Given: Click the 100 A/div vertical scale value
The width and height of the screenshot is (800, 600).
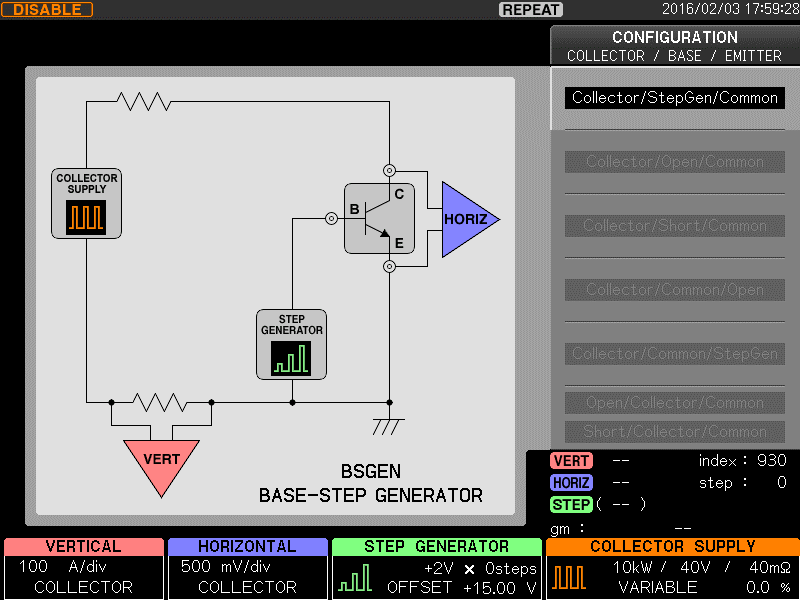Looking at the screenshot, I should [x=63, y=567].
